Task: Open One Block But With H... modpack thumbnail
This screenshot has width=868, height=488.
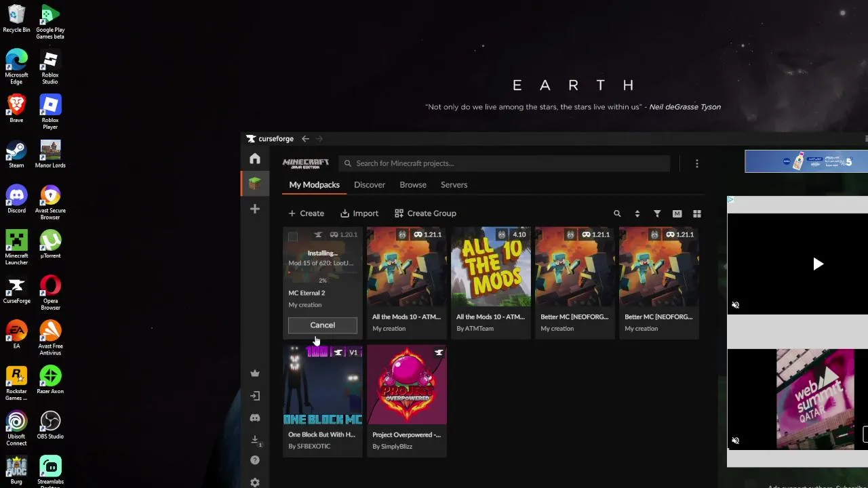Action: (323, 385)
